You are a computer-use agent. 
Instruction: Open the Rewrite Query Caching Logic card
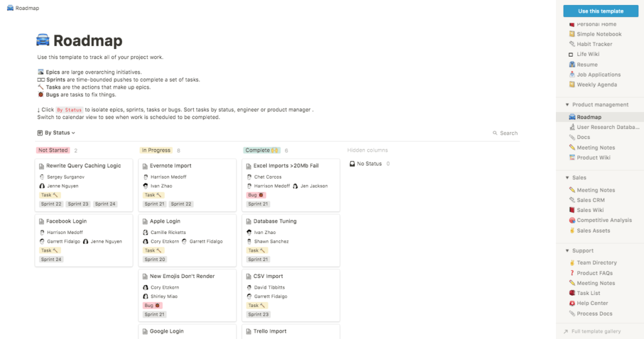[84, 185]
